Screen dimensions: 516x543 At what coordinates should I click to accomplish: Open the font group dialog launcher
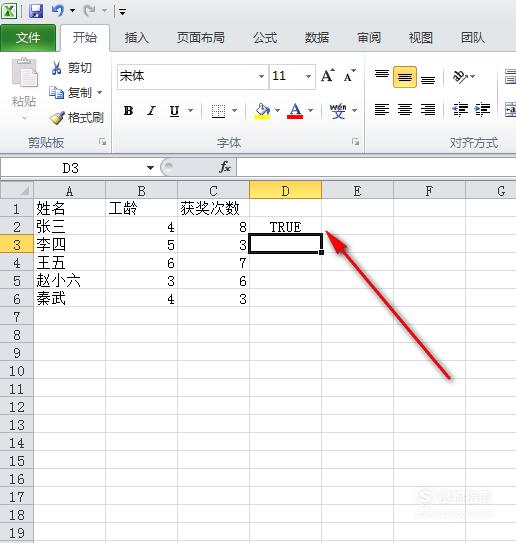tap(355, 142)
